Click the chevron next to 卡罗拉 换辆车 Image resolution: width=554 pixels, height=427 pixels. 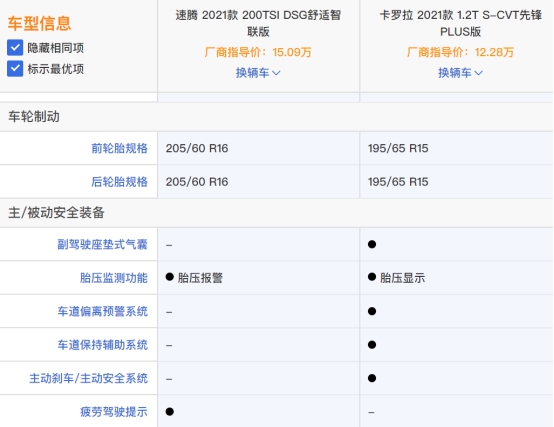point(478,73)
